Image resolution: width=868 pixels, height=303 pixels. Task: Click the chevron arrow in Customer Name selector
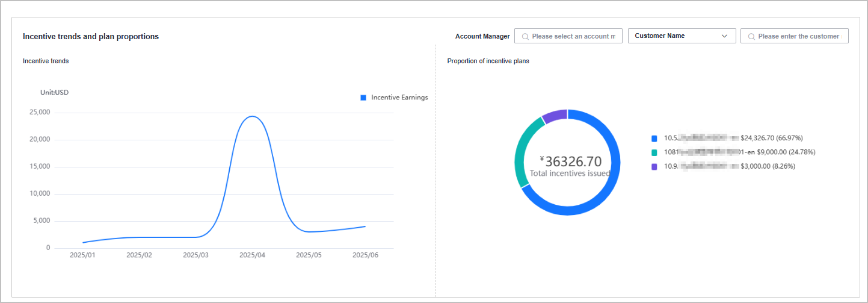724,36
